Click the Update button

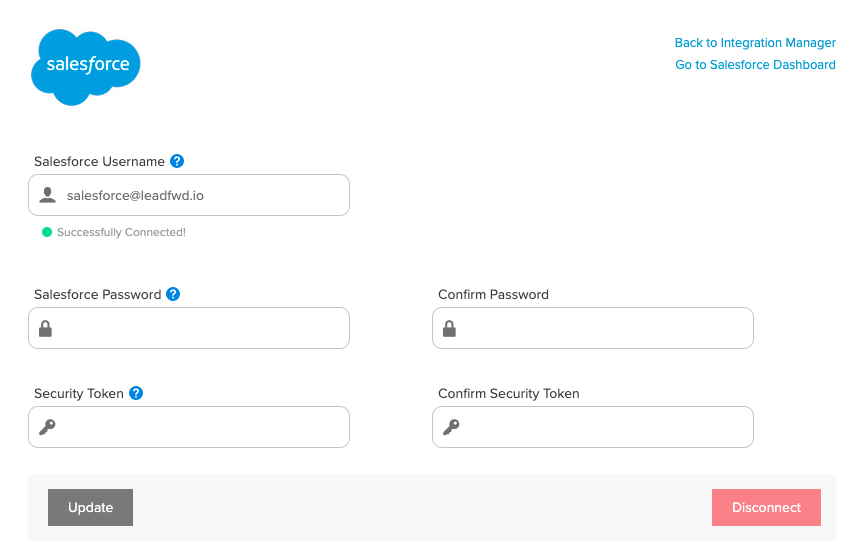(91, 507)
